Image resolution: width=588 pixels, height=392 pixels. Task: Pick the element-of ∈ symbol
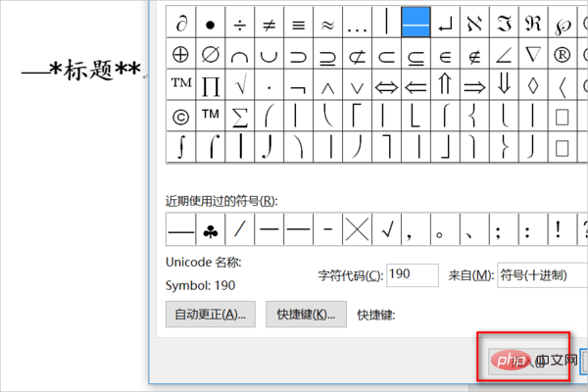[446, 53]
